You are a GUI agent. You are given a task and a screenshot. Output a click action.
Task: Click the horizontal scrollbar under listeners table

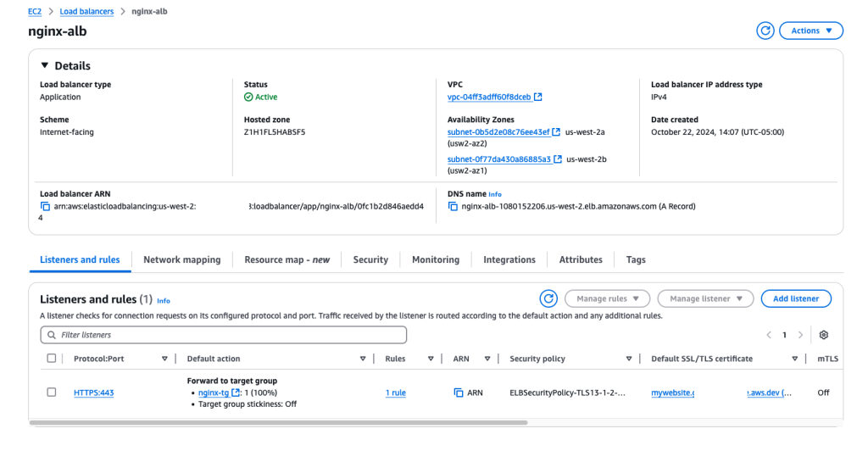278,422
